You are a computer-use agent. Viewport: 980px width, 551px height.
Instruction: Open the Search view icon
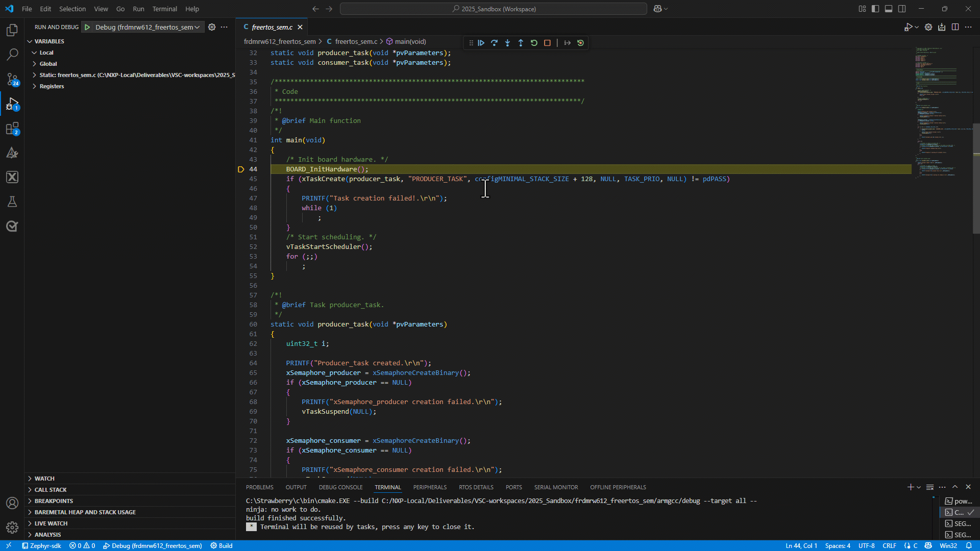(x=12, y=54)
